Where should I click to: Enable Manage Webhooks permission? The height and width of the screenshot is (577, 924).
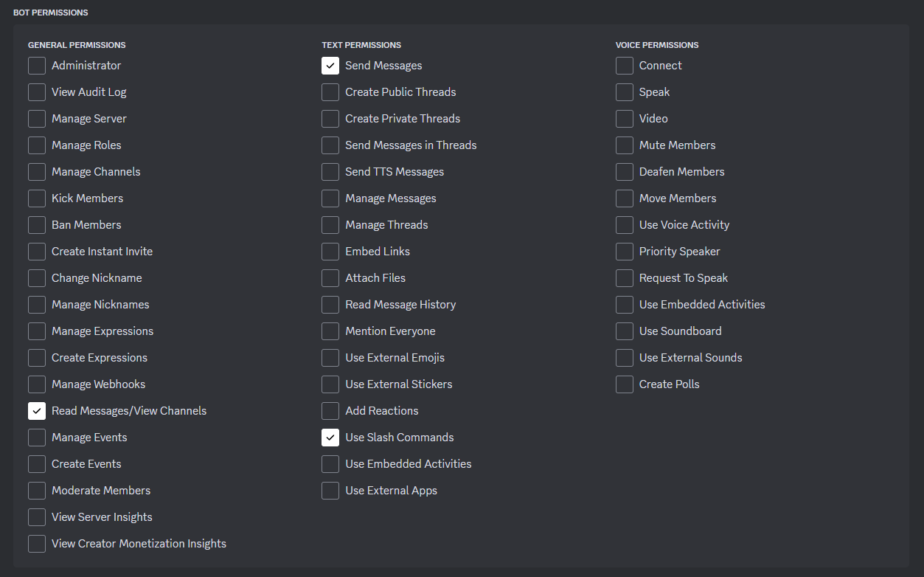tap(37, 384)
